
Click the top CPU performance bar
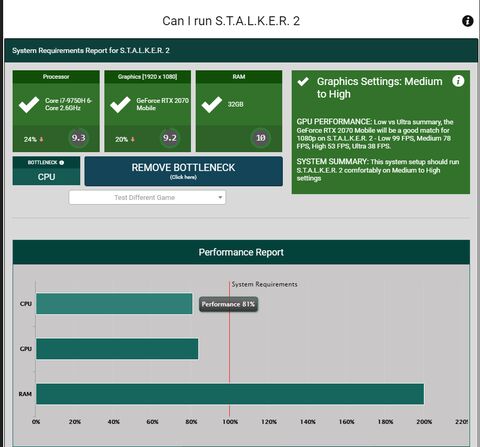click(114, 304)
